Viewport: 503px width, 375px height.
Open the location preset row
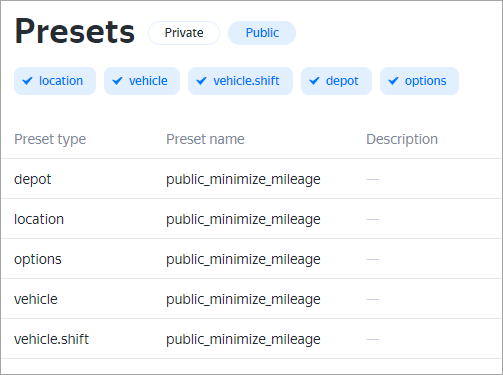pos(251,219)
